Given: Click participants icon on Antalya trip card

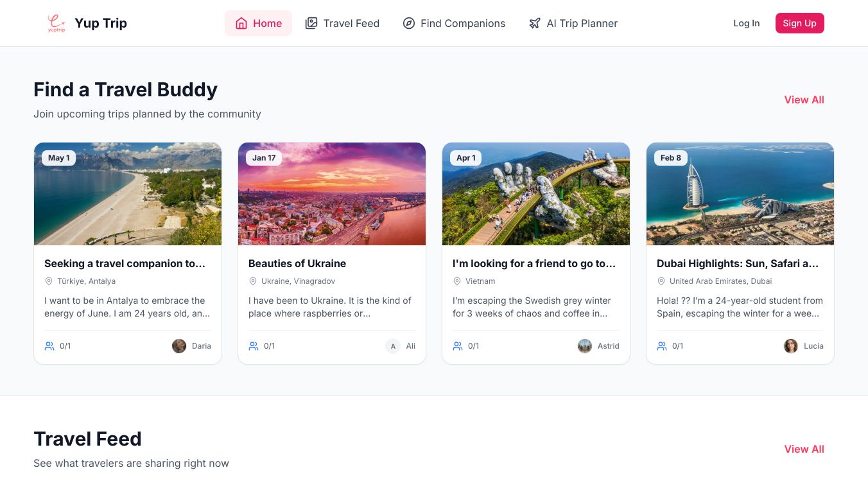Looking at the screenshot, I should coord(49,346).
